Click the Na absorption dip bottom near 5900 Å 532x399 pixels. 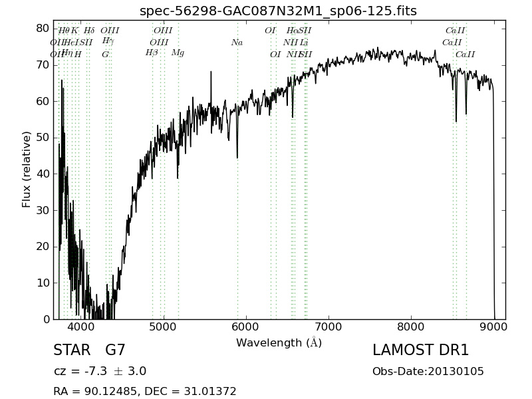coord(237,157)
